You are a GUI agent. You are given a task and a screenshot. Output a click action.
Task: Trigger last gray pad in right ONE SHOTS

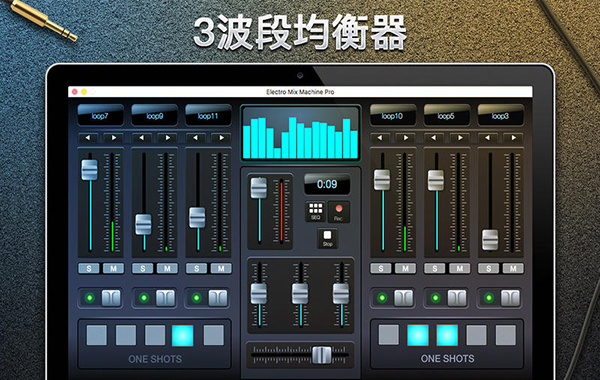coord(506,335)
